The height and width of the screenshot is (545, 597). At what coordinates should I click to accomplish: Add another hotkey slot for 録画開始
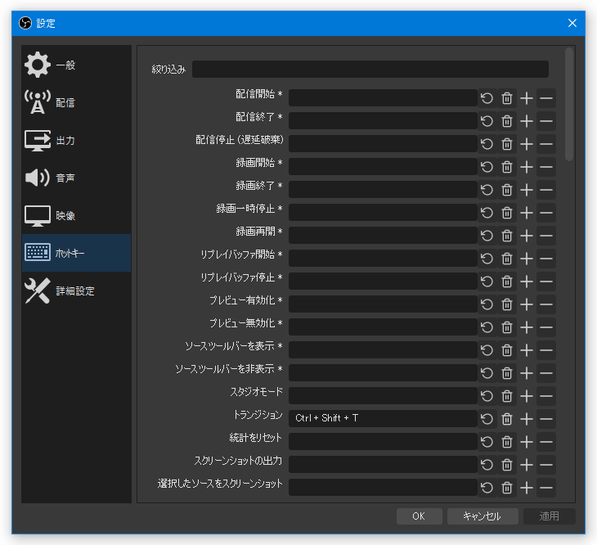click(527, 167)
